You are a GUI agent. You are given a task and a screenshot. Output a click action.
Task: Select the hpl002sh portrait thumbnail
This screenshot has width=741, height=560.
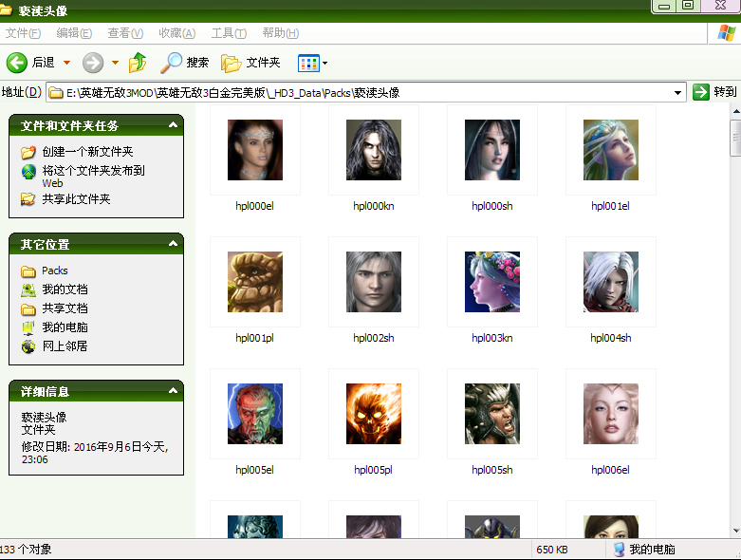tap(374, 282)
